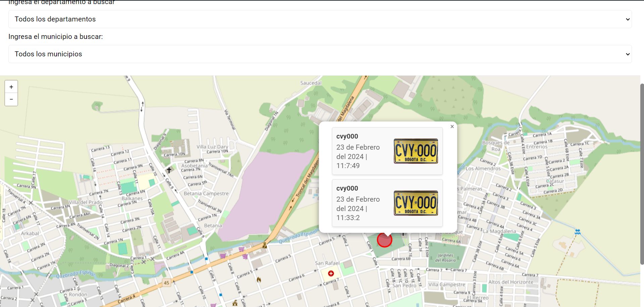Click the purple shopping cart icon near Quebrada Espinal
This screenshot has height=307, width=644.
pos(241,249)
